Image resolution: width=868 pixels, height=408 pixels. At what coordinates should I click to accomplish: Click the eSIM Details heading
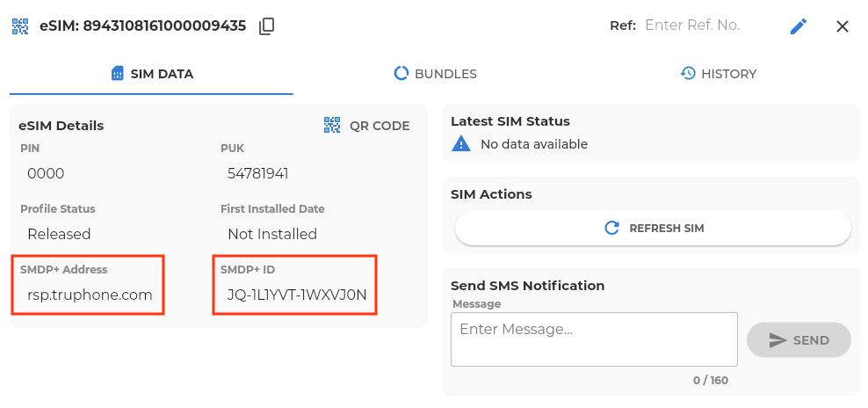[x=61, y=126]
